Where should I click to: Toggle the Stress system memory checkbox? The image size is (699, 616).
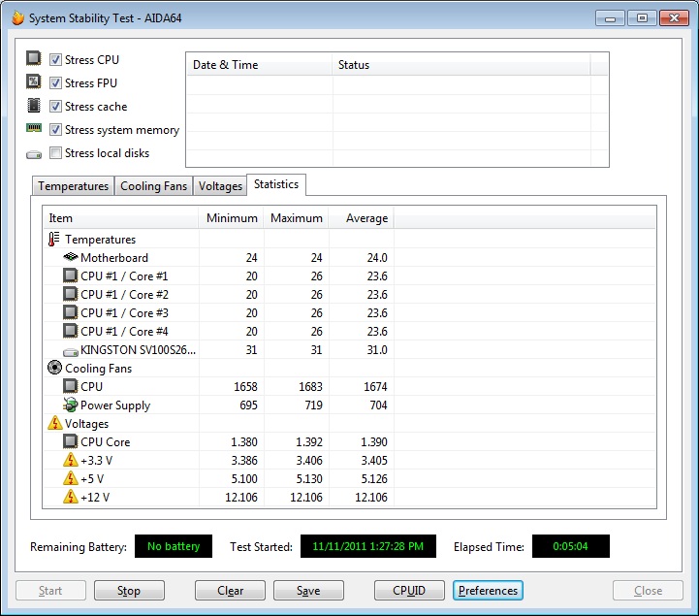tap(55, 129)
